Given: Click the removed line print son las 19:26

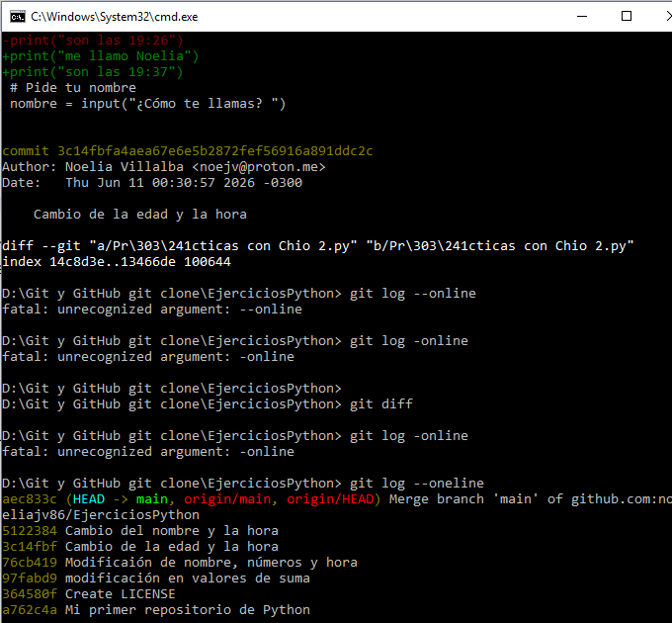Looking at the screenshot, I should pos(93,41).
